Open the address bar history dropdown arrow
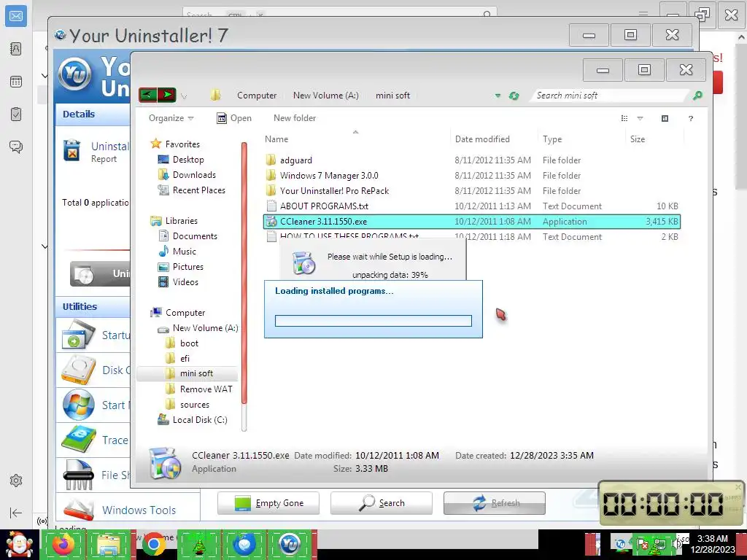This screenshot has height=560, width=747. coord(498,96)
